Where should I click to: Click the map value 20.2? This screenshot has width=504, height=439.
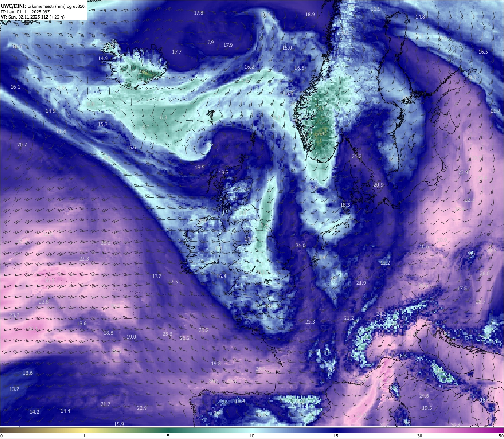pos(22,145)
